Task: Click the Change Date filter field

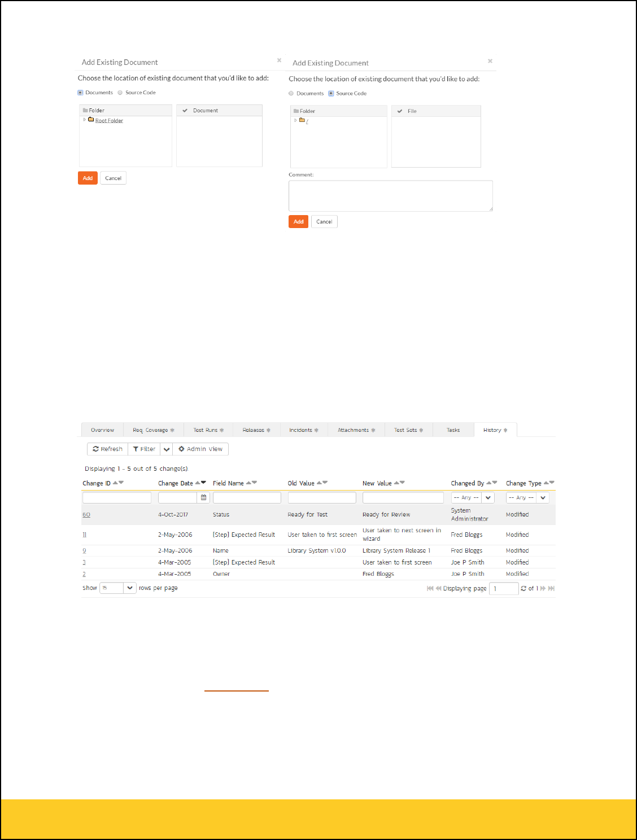Action: pyautogui.click(x=178, y=497)
